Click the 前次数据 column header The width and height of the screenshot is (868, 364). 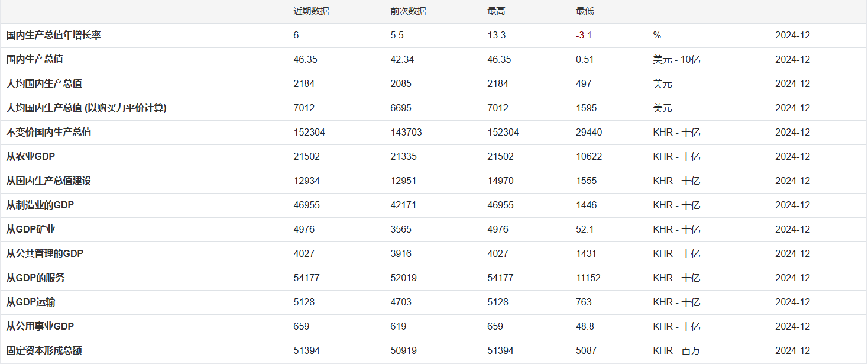[x=408, y=11]
